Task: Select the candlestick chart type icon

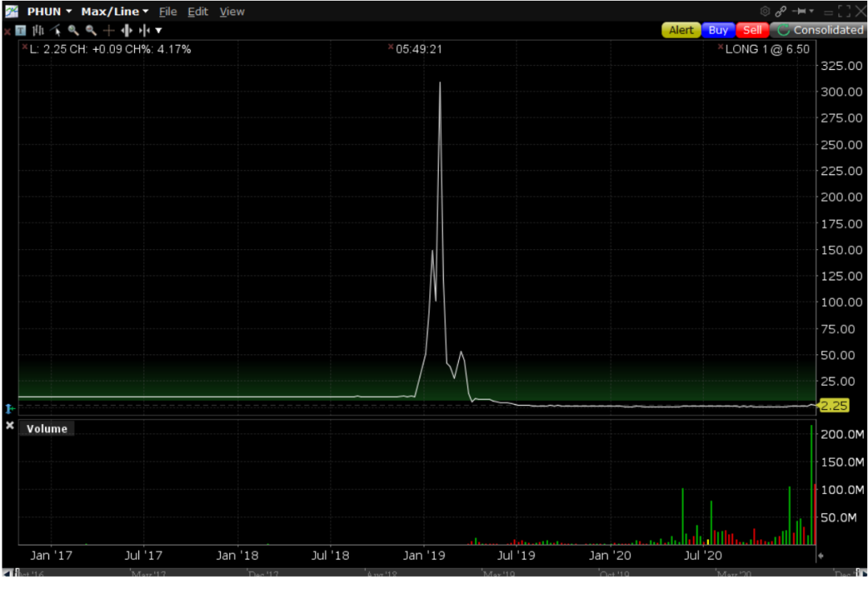Action: 38,31
